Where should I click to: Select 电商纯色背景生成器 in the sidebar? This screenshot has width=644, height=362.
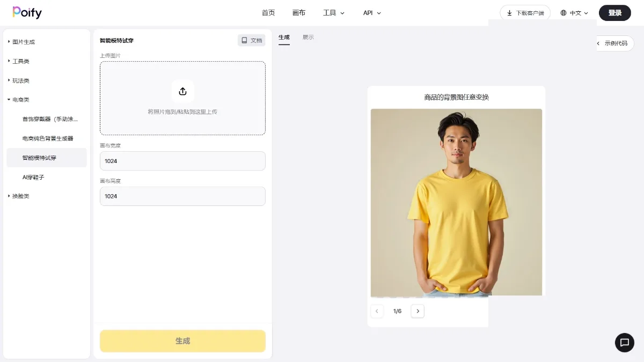pos(47,138)
